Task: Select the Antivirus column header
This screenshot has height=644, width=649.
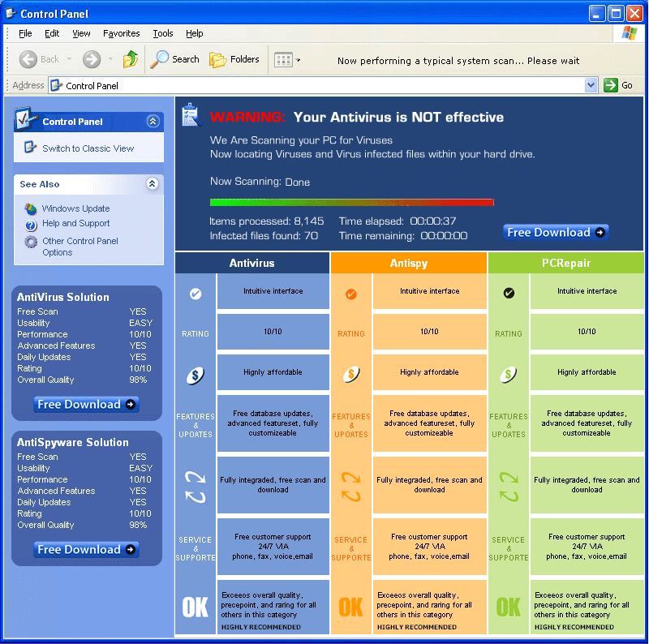Action: coord(252,263)
